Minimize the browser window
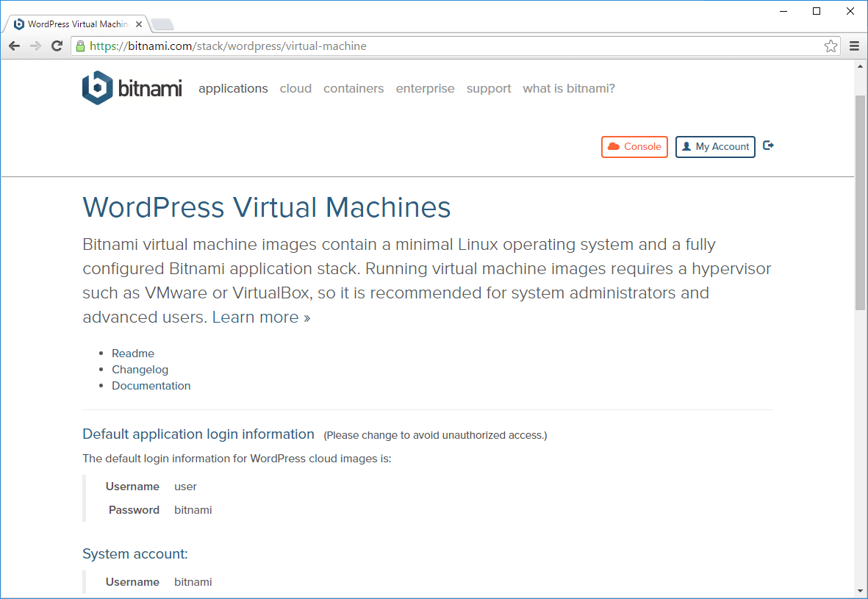This screenshot has width=868, height=599. [x=783, y=11]
